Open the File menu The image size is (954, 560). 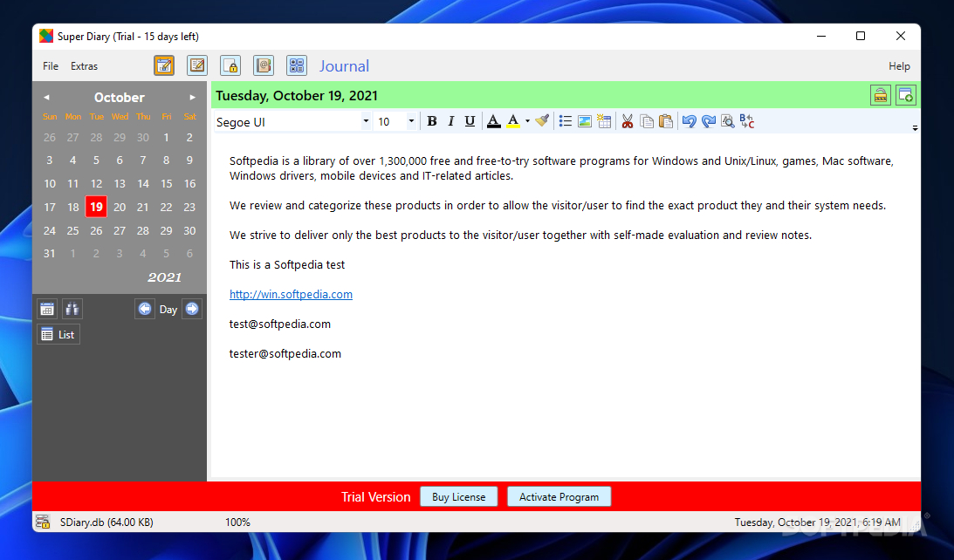click(x=51, y=66)
